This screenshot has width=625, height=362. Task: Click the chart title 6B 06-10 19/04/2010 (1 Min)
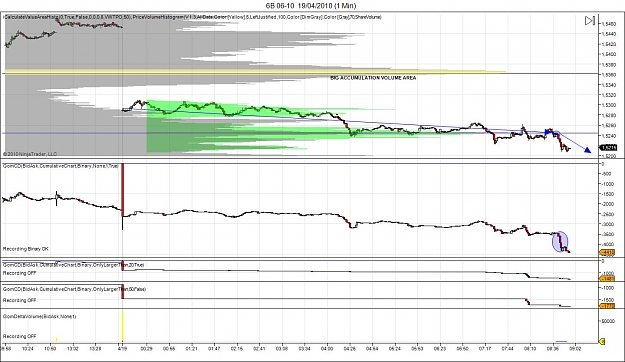311,6
